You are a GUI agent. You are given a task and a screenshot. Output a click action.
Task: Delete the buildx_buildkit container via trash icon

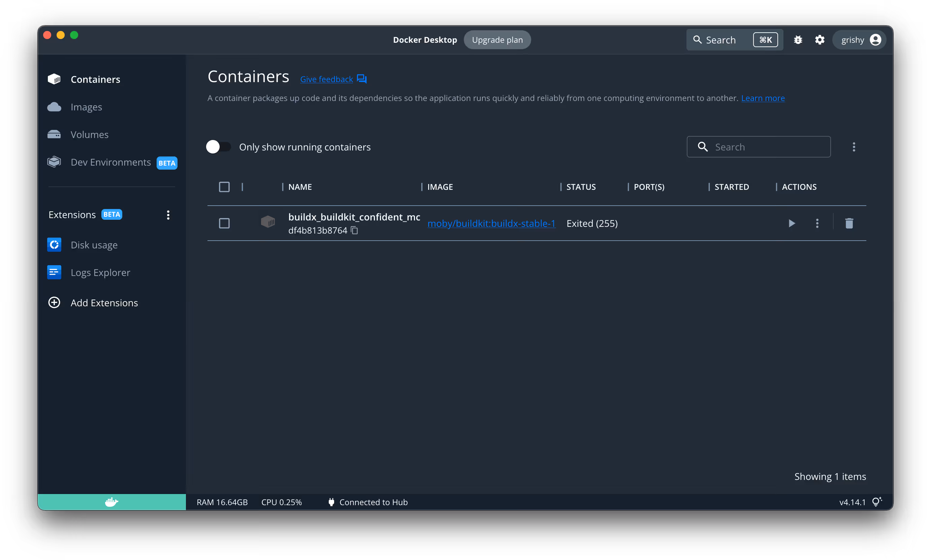849,223
